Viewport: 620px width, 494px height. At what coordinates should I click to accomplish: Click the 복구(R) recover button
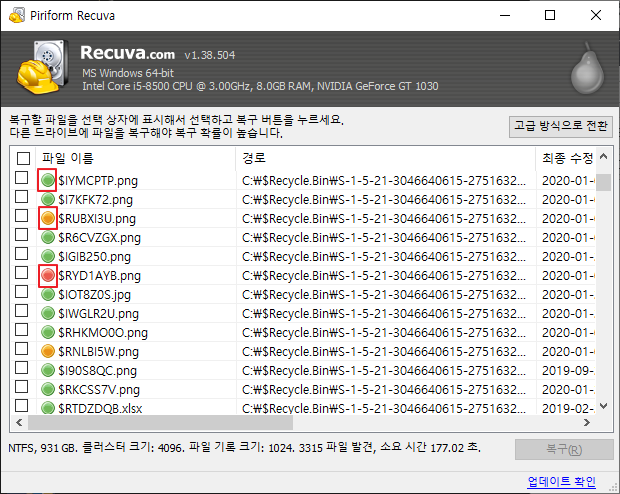tap(564, 449)
